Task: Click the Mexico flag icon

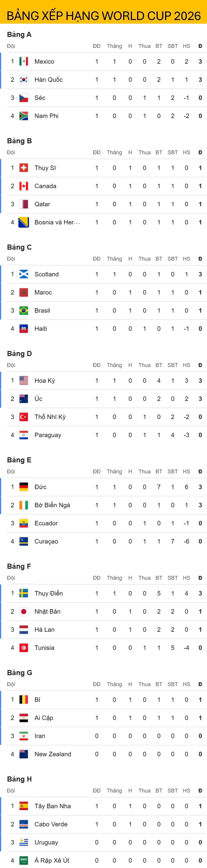Action: pos(24,61)
